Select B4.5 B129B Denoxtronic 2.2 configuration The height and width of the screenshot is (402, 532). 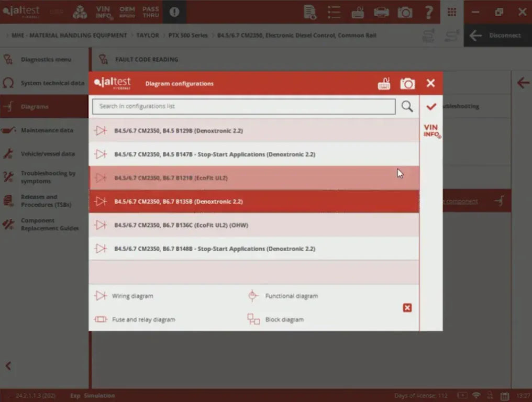coord(254,131)
